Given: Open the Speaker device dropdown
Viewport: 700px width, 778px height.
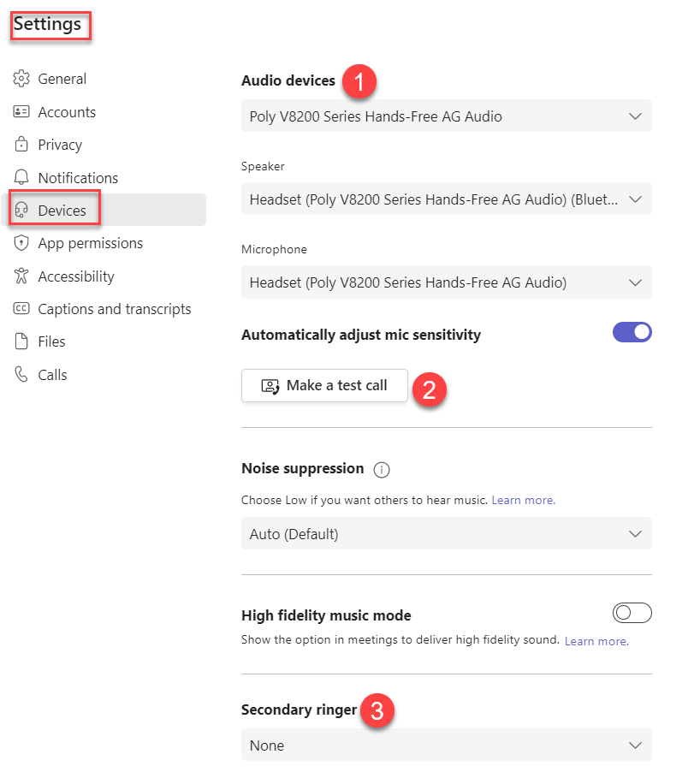Looking at the screenshot, I should pos(446,199).
